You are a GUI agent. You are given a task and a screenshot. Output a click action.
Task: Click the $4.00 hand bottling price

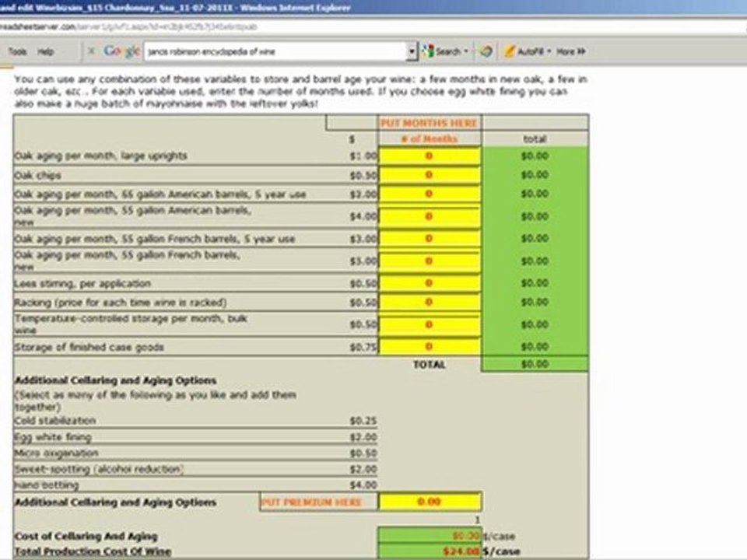coord(363,485)
